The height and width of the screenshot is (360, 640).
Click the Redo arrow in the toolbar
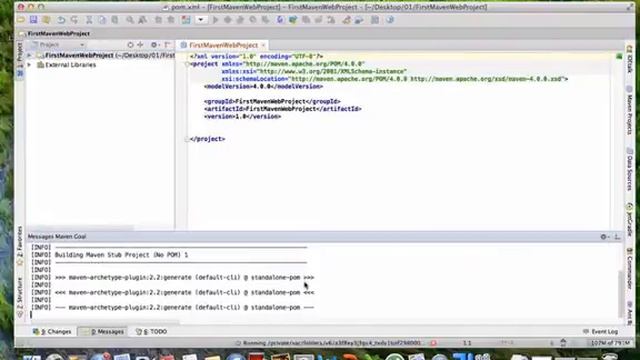[74, 20]
